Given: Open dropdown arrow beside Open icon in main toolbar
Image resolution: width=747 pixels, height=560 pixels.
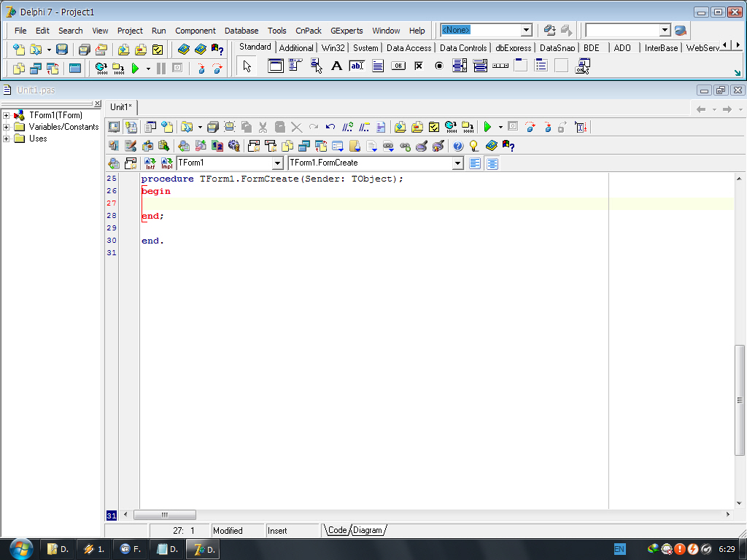Looking at the screenshot, I should 49,49.
